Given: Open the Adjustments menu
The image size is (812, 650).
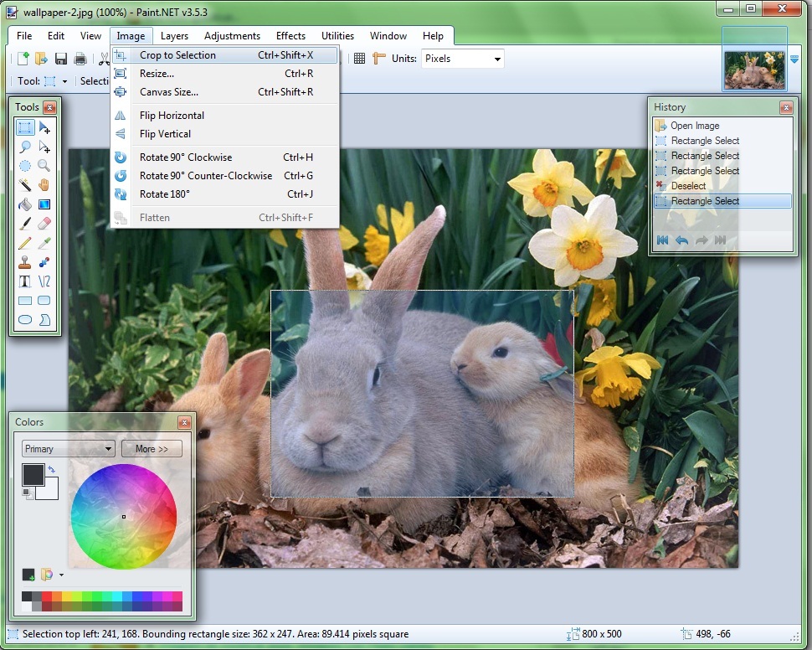Looking at the screenshot, I should click(x=232, y=36).
